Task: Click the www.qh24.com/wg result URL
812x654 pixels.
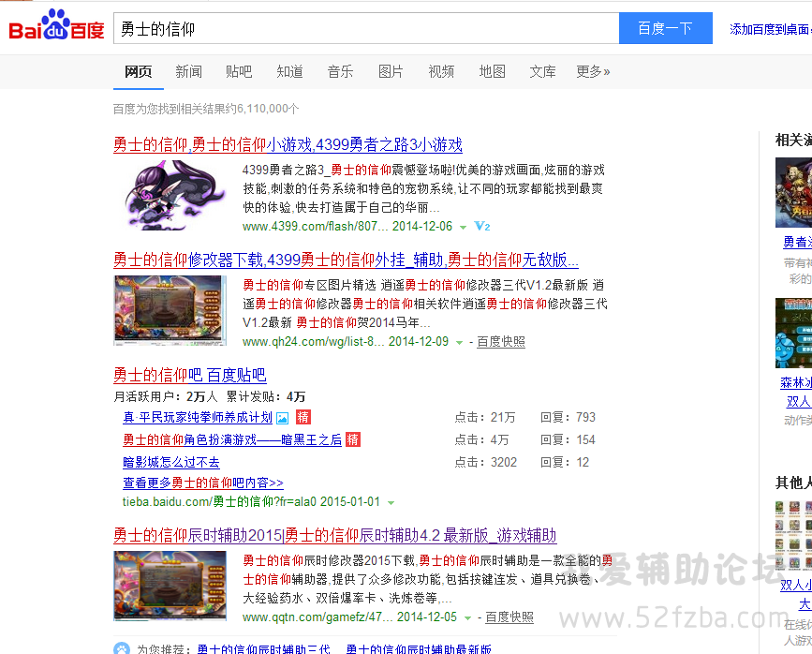Action: (x=313, y=342)
